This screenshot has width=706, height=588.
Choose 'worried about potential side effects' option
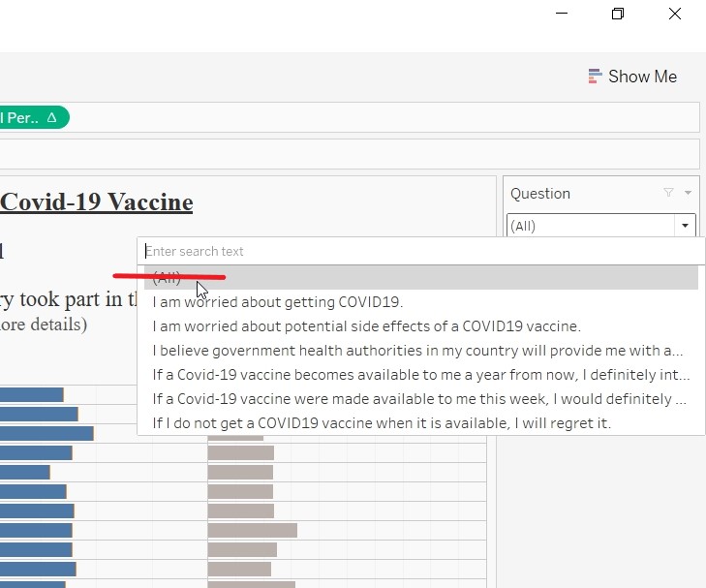click(366, 326)
